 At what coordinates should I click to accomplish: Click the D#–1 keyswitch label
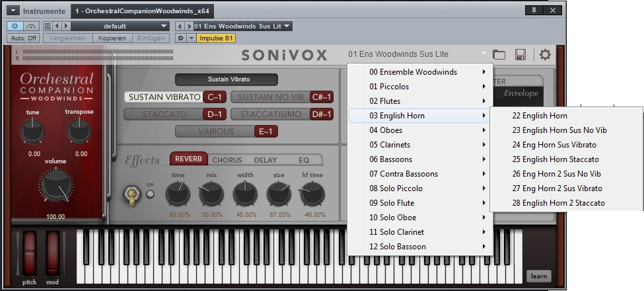pyautogui.click(x=322, y=114)
